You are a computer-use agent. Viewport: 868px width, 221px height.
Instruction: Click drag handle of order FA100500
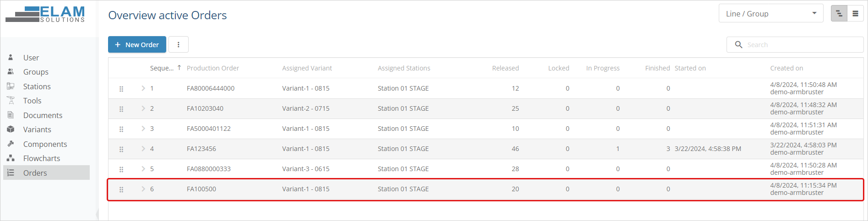pyautogui.click(x=121, y=189)
